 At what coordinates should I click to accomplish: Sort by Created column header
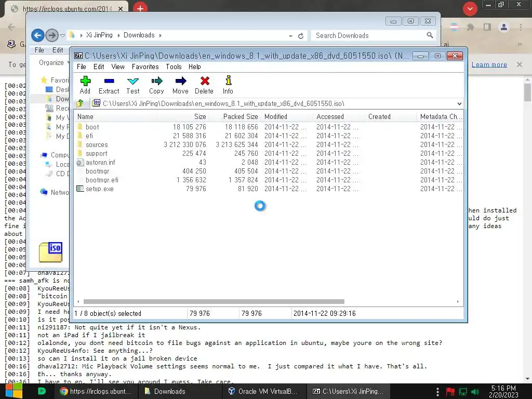coord(391,117)
